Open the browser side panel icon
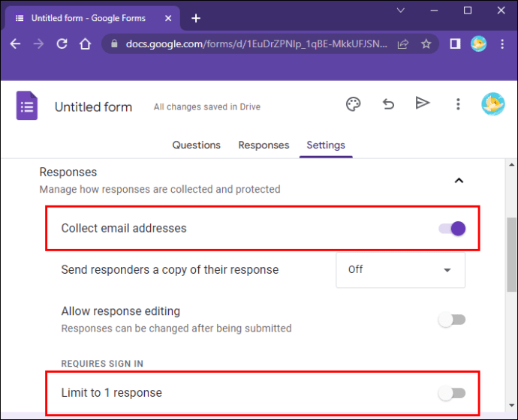Screen dimensions: 518x420 pos(455,44)
